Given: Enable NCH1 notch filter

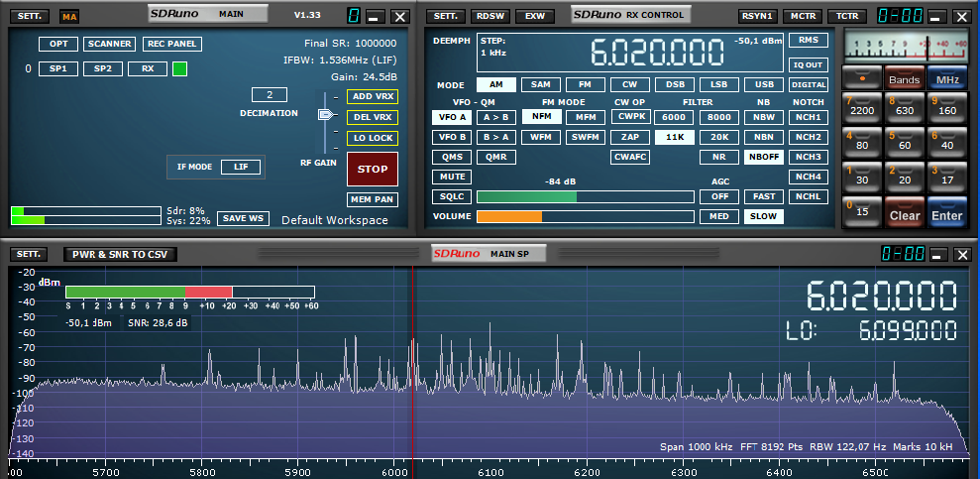Looking at the screenshot, I should point(809,117).
